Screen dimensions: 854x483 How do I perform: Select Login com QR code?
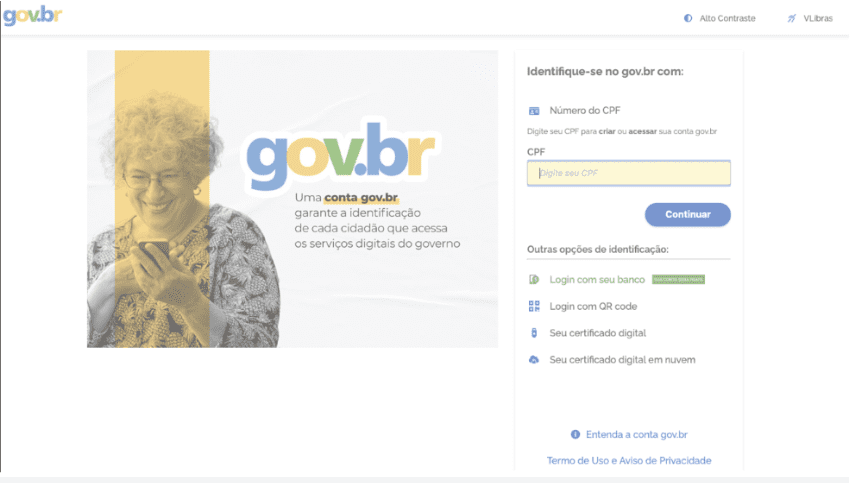[x=593, y=307]
